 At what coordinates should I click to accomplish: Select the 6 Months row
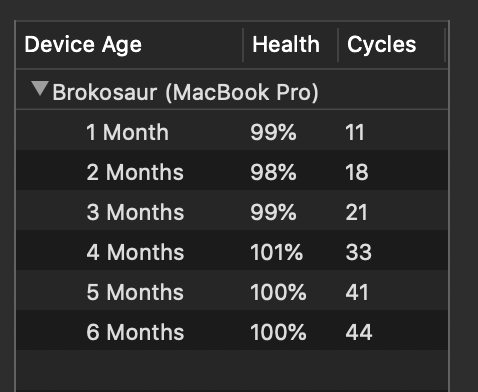[x=232, y=330]
